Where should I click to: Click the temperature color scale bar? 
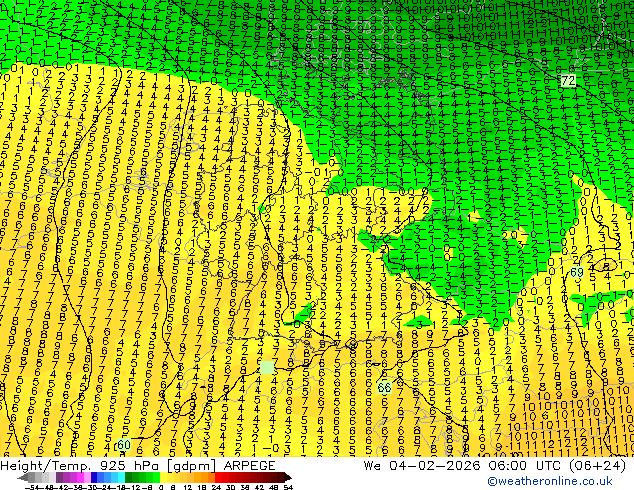(x=154, y=478)
